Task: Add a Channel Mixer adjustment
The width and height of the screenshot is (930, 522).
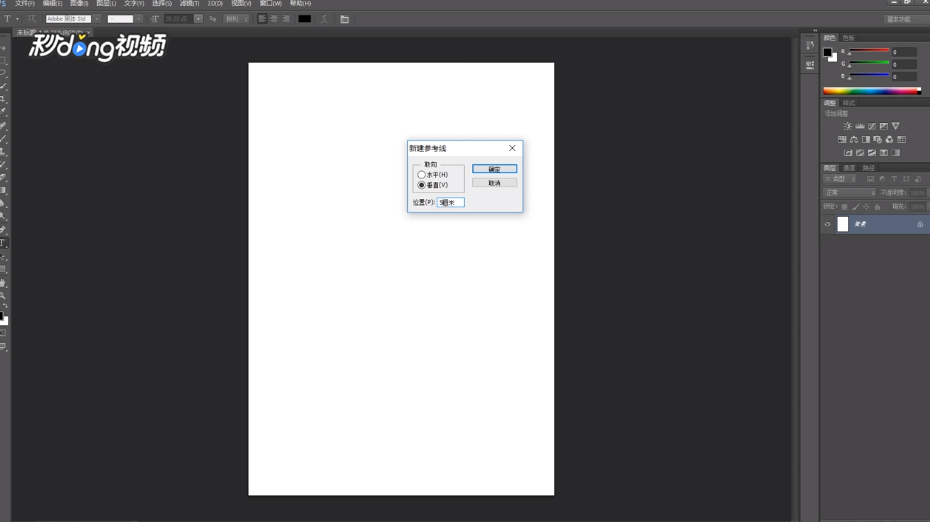Action: point(889,139)
